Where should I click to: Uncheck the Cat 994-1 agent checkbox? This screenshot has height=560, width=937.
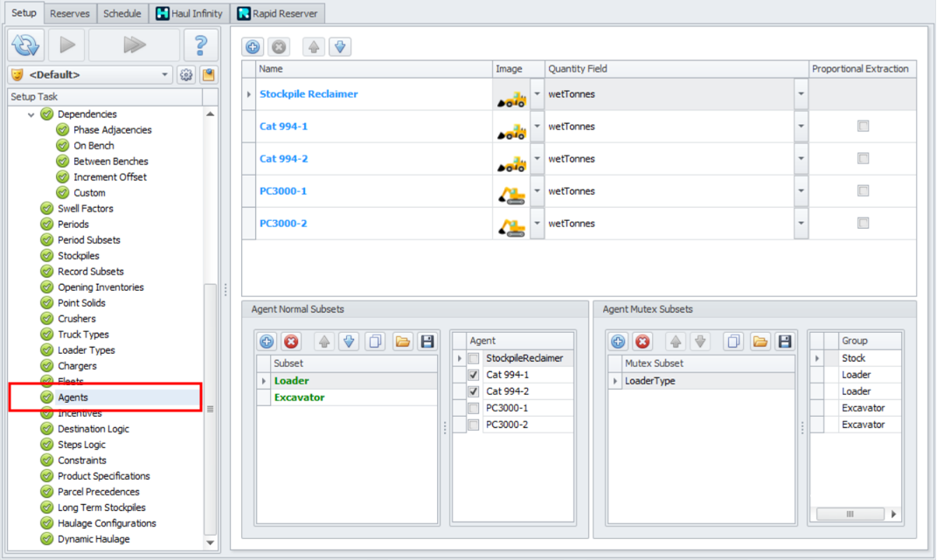pyautogui.click(x=473, y=375)
